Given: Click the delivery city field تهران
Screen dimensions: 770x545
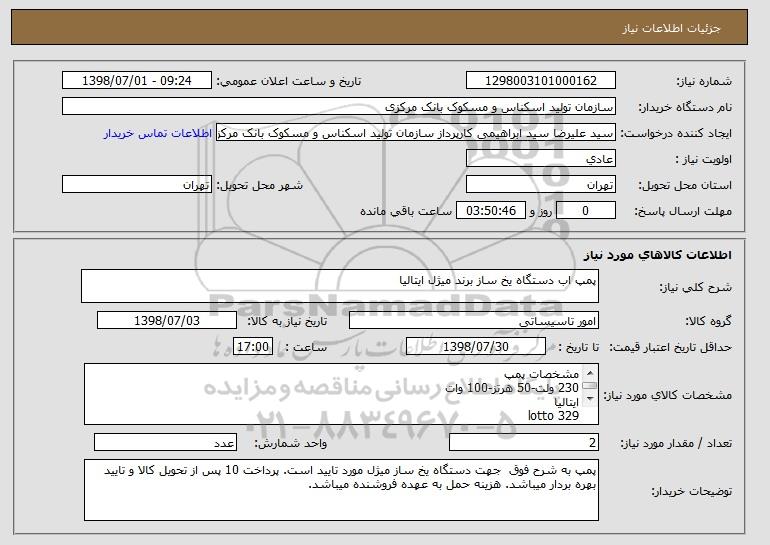Looking at the screenshot, I should (x=137, y=185).
